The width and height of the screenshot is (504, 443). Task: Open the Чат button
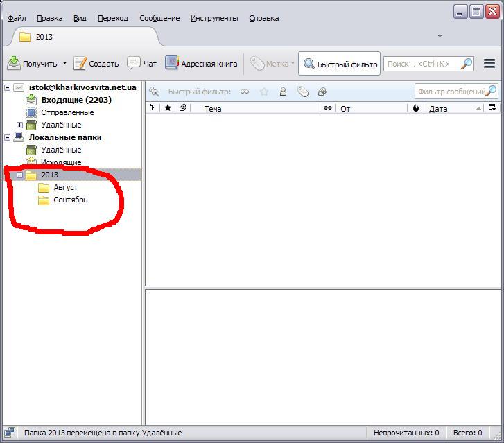[141, 64]
